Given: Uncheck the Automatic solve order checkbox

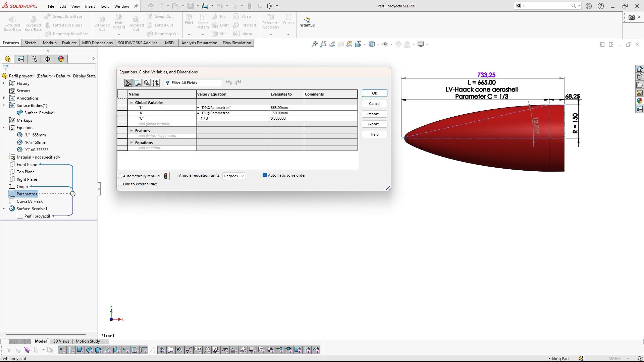Looking at the screenshot, I should pyautogui.click(x=265, y=175).
